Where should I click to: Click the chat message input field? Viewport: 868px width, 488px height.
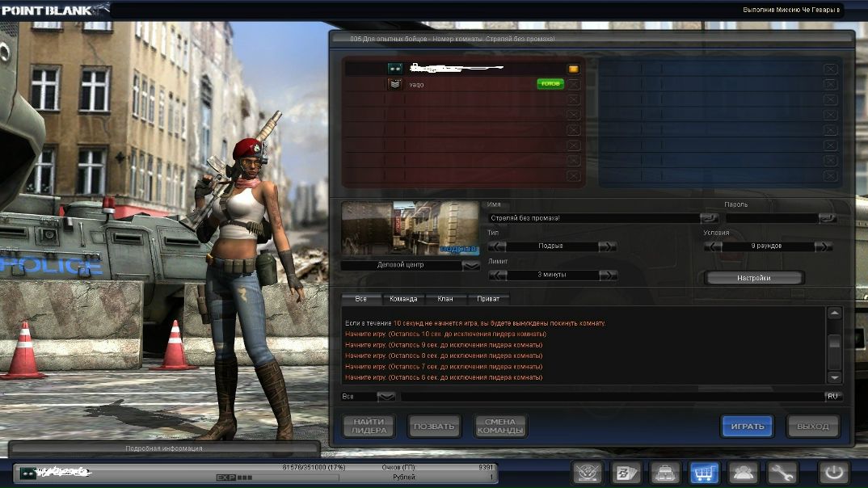pyautogui.click(x=613, y=396)
